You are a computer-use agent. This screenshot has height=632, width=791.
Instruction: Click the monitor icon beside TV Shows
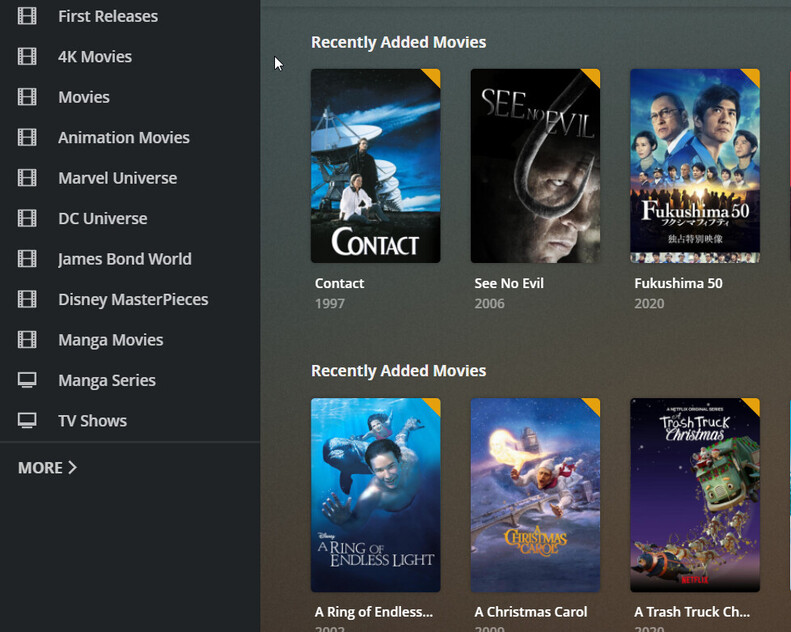coord(27,420)
